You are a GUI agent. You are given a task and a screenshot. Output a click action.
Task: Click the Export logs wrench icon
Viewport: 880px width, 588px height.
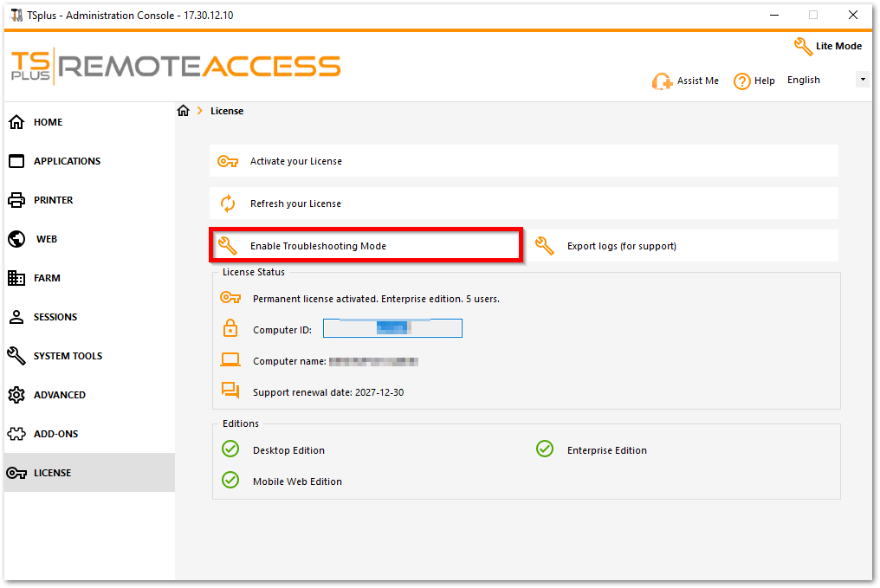[544, 246]
